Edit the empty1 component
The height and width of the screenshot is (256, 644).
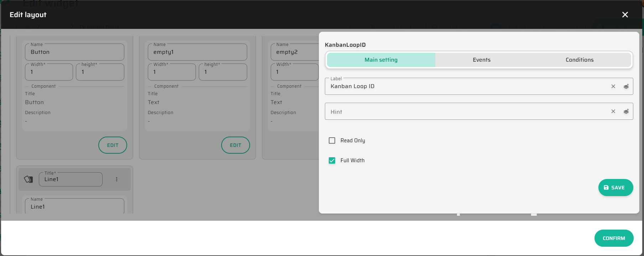[235, 145]
